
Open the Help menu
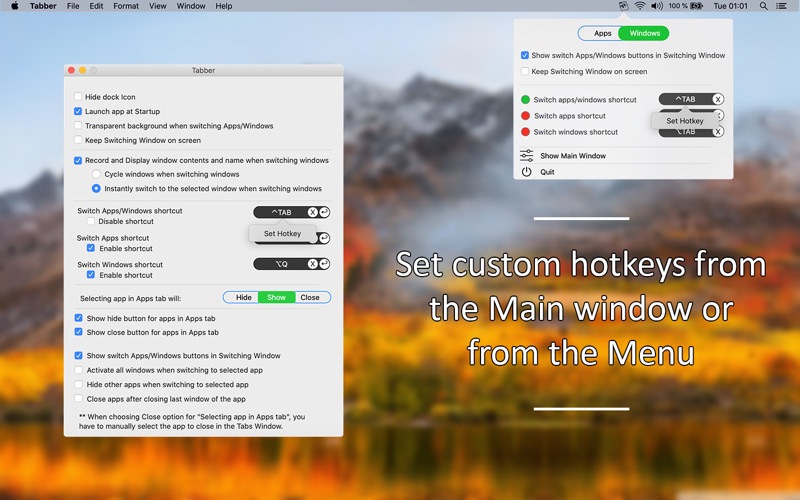(x=223, y=6)
